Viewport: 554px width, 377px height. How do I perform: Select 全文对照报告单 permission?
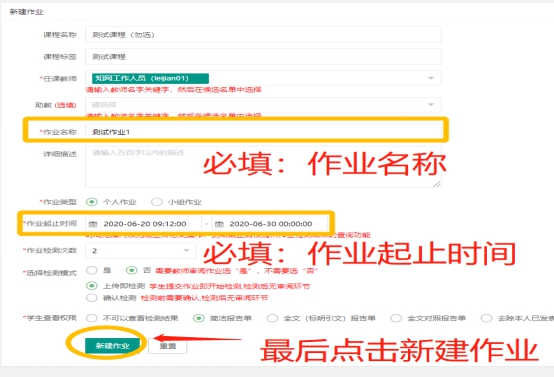[x=396, y=318]
